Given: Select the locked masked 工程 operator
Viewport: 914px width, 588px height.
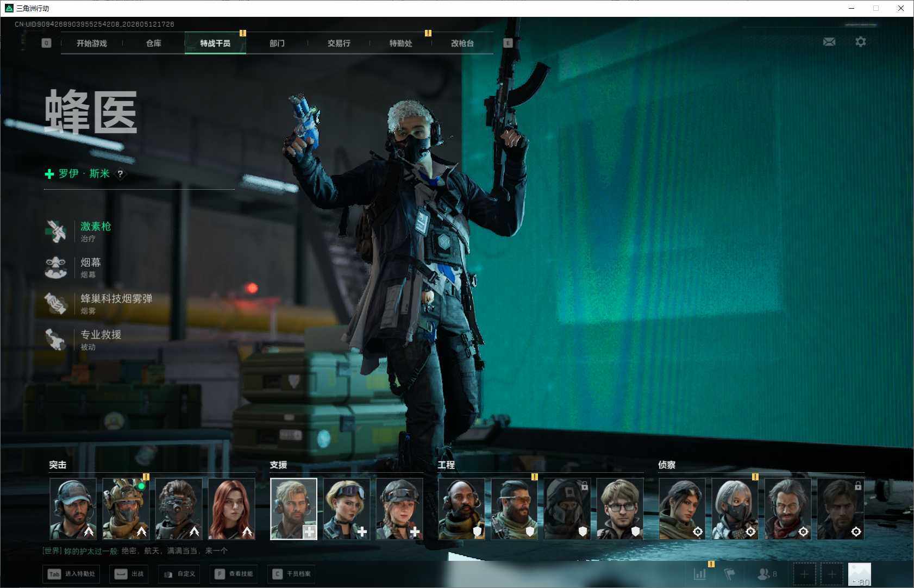Looking at the screenshot, I should [567, 509].
